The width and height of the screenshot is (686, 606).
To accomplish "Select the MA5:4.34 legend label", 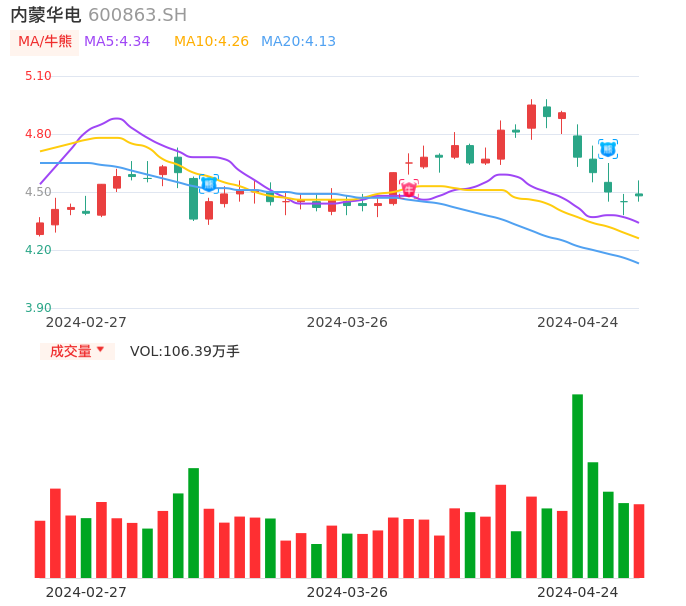I will (x=117, y=42).
